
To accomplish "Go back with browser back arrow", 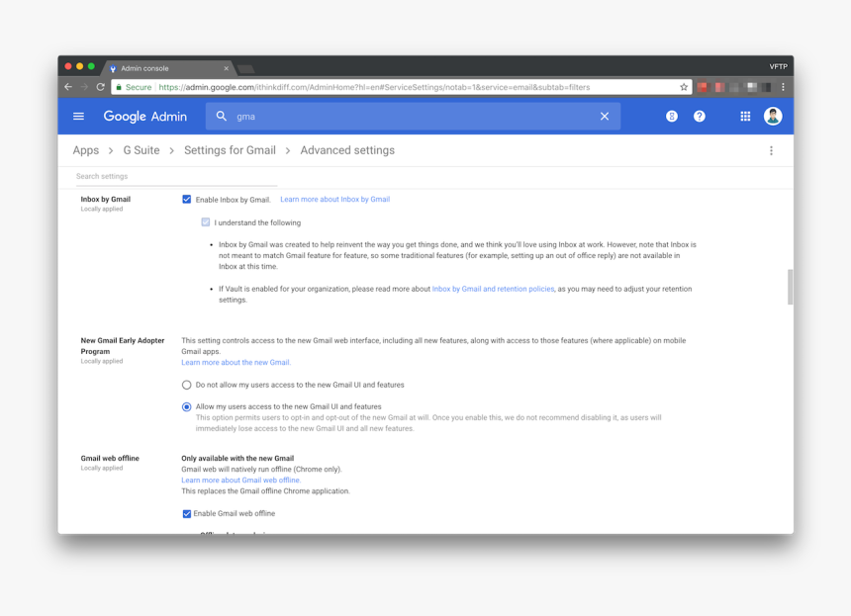I will coord(68,87).
